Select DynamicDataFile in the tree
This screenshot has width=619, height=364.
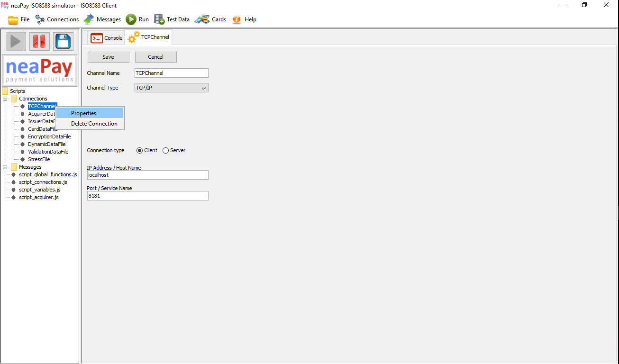click(47, 144)
